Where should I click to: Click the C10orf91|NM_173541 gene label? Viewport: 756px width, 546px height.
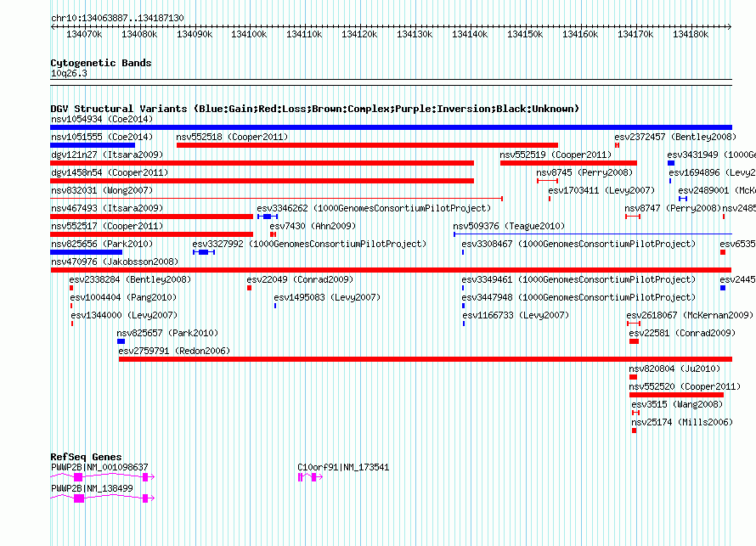pos(343,467)
